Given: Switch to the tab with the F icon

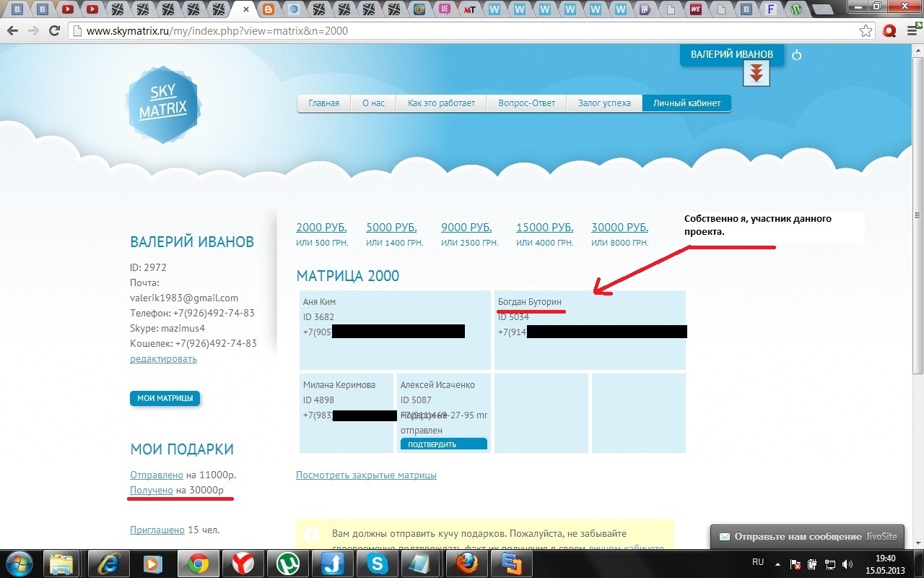Looking at the screenshot, I should tap(772, 9).
